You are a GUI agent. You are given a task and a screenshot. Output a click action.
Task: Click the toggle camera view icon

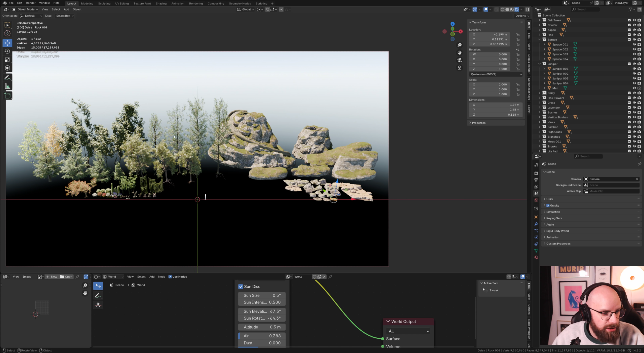459,60
